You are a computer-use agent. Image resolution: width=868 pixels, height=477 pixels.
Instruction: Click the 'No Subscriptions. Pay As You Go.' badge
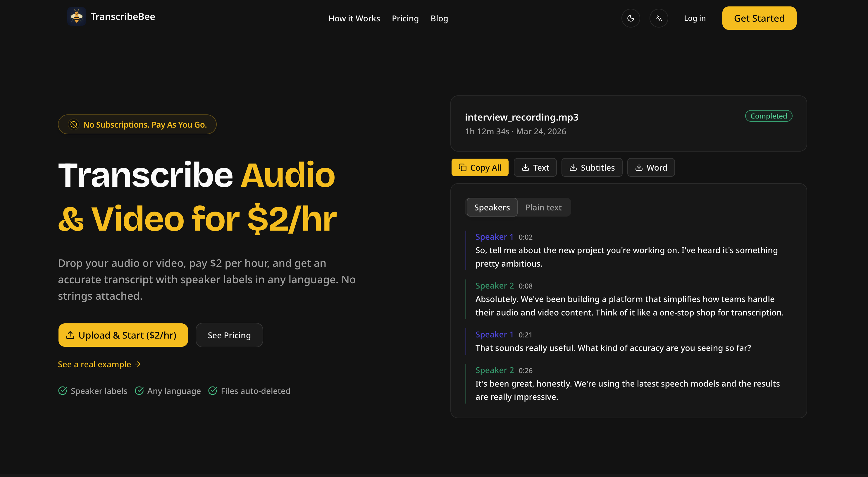pos(137,124)
